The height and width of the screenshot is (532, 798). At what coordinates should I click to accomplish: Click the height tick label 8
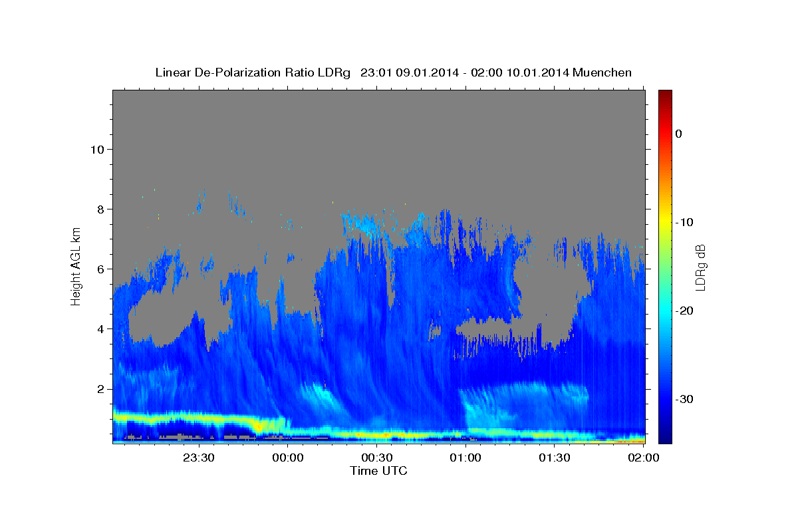pyautogui.click(x=99, y=209)
